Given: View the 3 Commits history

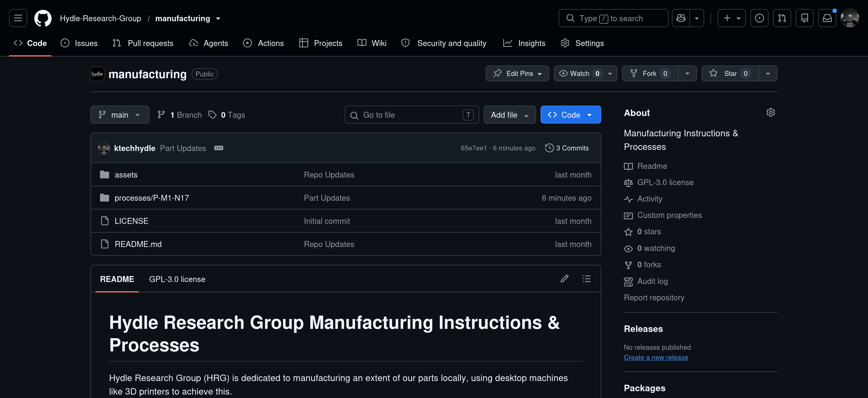Looking at the screenshot, I should pos(567,148).
